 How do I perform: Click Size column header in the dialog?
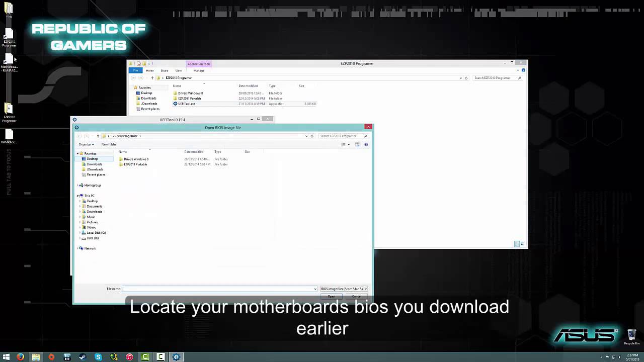pos(247,151)
